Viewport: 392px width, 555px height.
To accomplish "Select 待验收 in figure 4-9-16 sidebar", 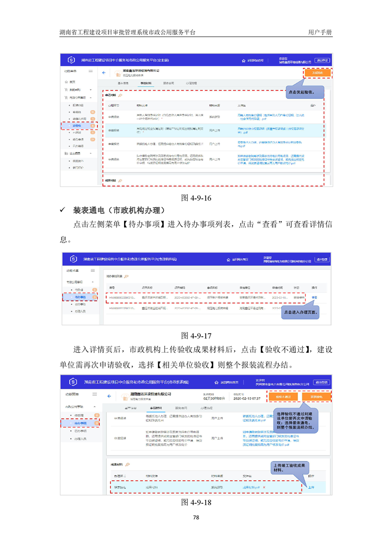I will point(77,126).
